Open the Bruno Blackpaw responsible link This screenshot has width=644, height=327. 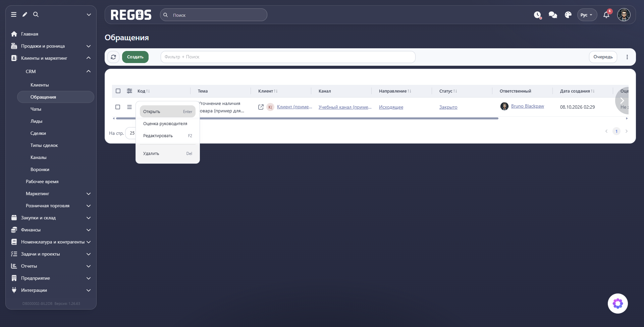(528, 106)
